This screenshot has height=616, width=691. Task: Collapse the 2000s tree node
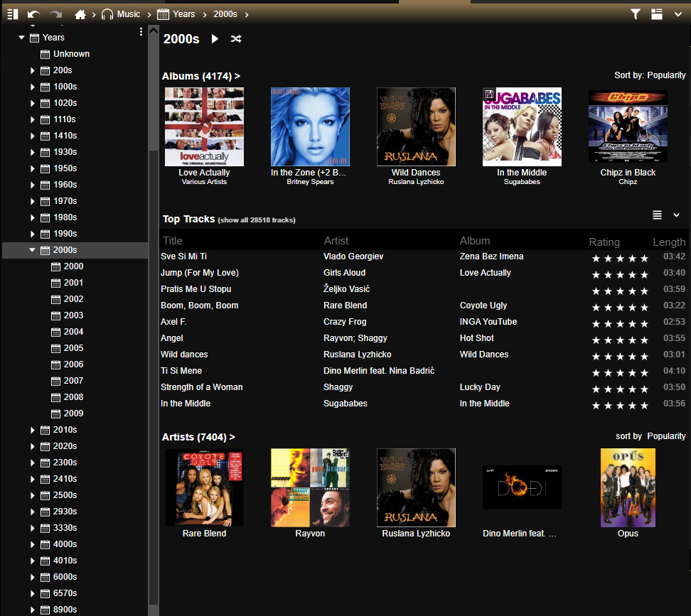click(x=32, y=250)
